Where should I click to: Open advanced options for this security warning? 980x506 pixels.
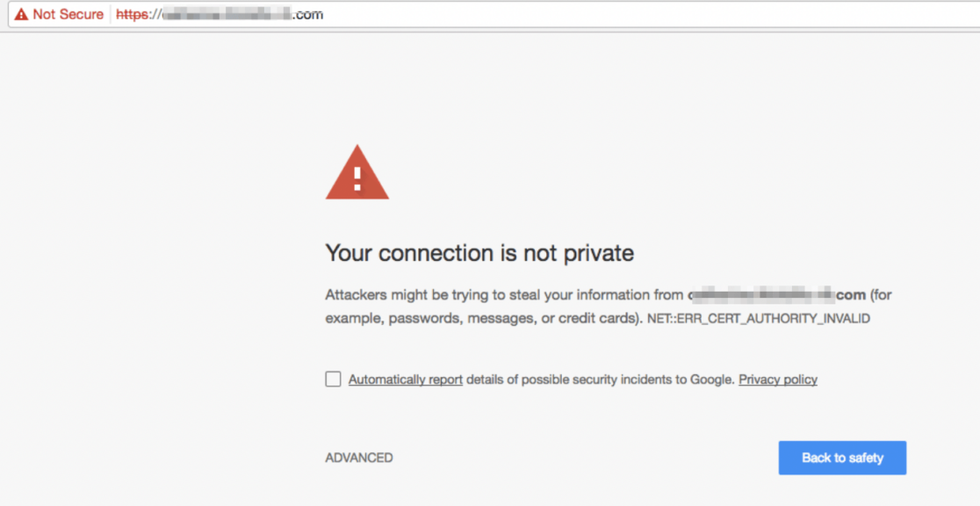coord(359,457)
